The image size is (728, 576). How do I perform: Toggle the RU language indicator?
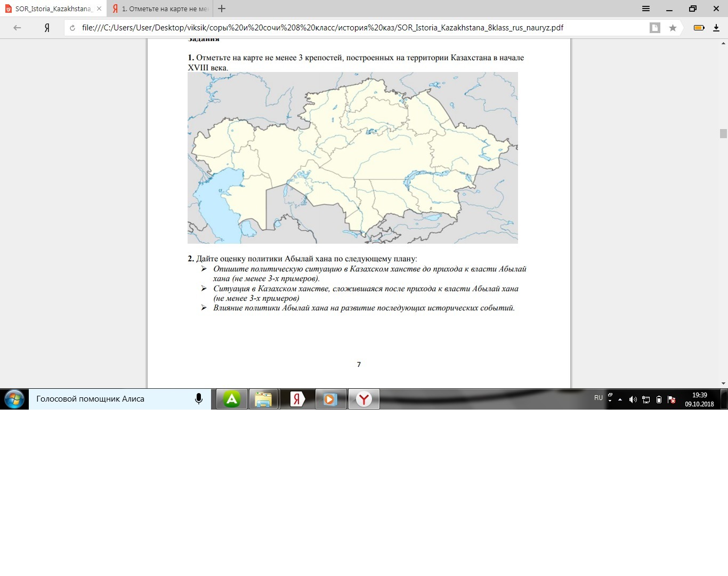(598, 398)
